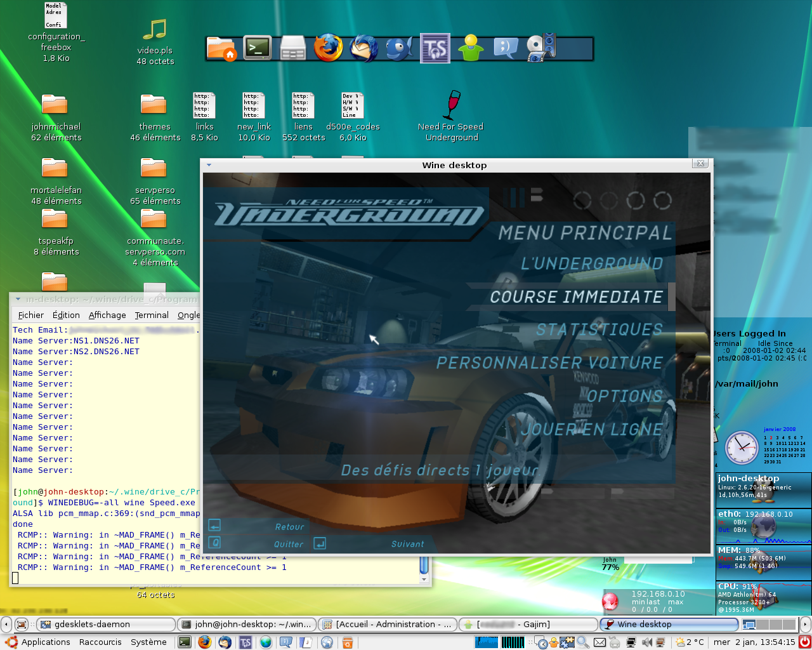
Task: Open Need For Speed Underground wine shortcut
Action: click(451, 116)
